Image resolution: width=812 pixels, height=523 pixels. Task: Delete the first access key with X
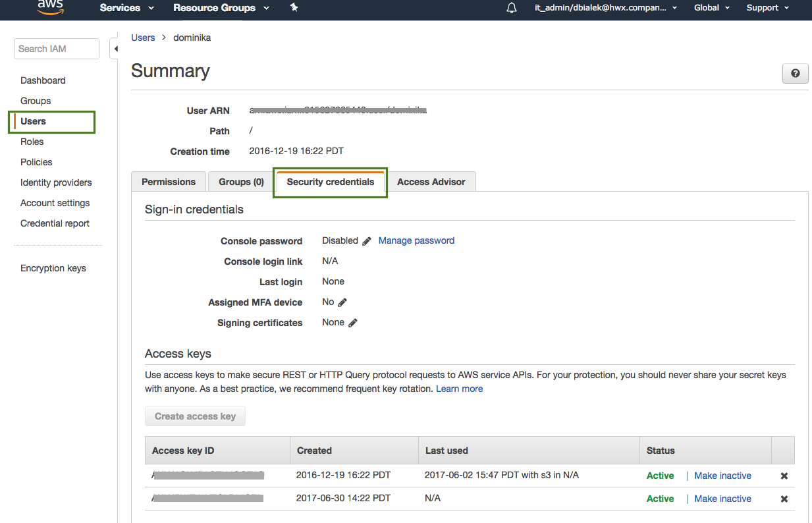pos(784,476)
